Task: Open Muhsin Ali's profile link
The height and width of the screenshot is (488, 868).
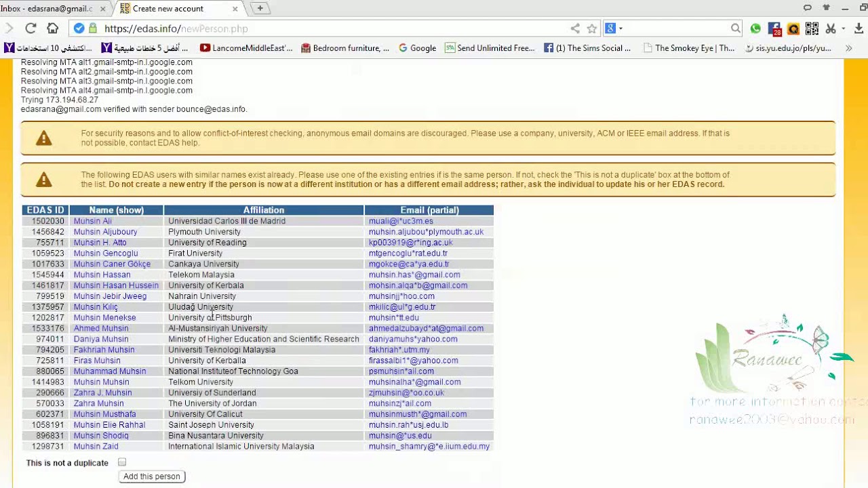Action: [93, 221]
